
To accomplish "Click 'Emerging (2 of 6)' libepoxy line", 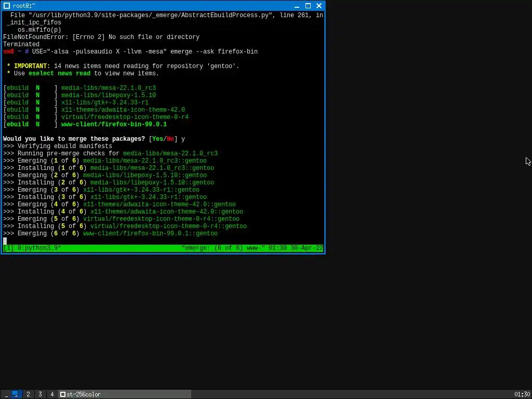I will point(105,176).
